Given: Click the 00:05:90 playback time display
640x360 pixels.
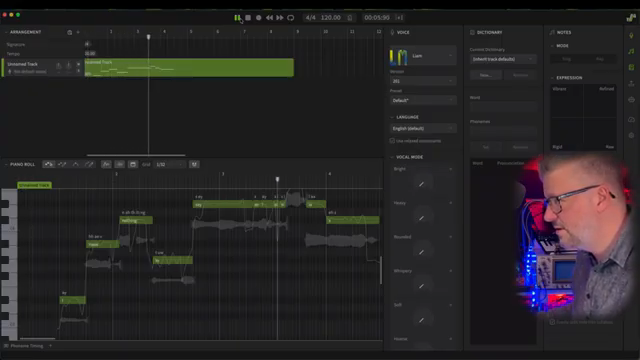Looking at the screenshot, I should click(x=377, y=18).
